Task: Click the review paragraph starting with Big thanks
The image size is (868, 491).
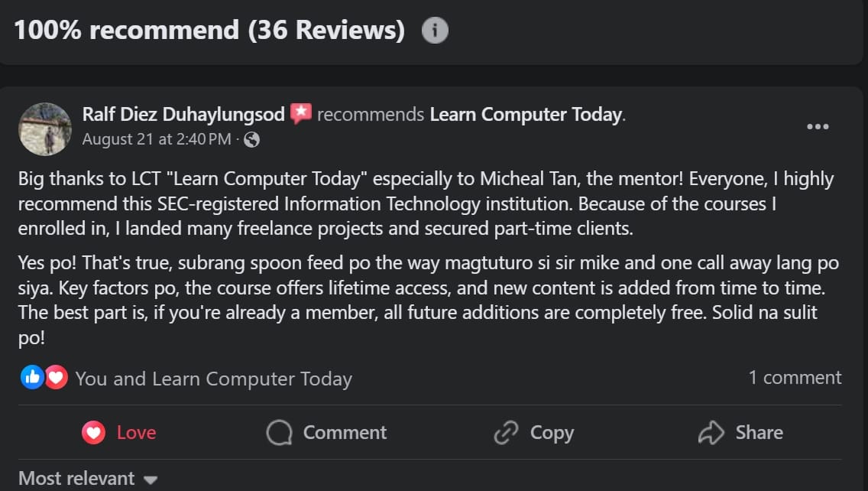Action: click(x=426, y=203)
